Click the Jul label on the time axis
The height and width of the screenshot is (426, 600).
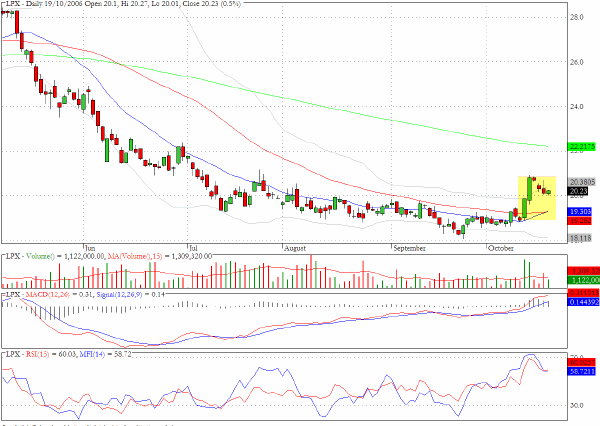(x=194, y=248)
